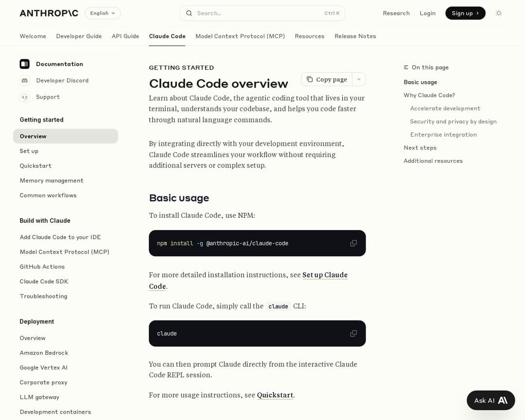This screenshot has width=525, height=420.
Task: Open the Release Notes tab
Action: tap(355, 36)
